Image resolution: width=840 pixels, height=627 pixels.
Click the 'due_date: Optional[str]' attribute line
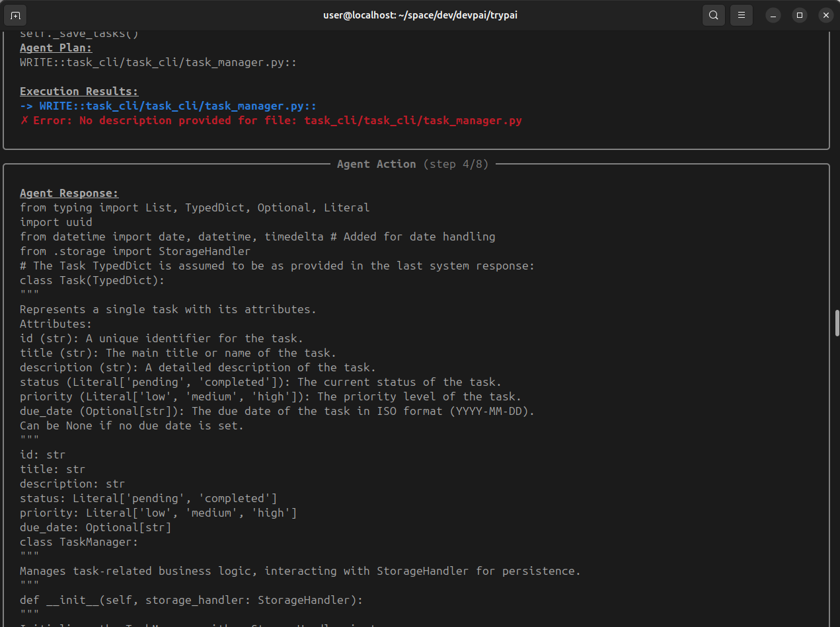coord(96,527)
